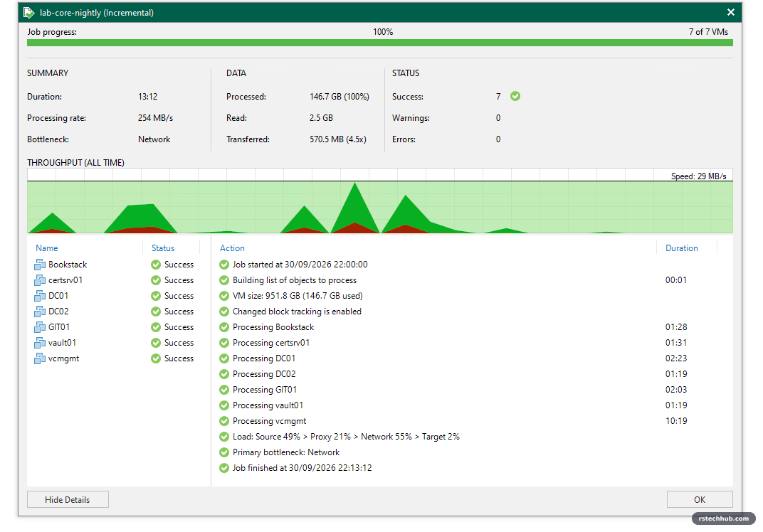763x532 pixels.
Task: Close the job dialog with X
Action: [731, 12]
